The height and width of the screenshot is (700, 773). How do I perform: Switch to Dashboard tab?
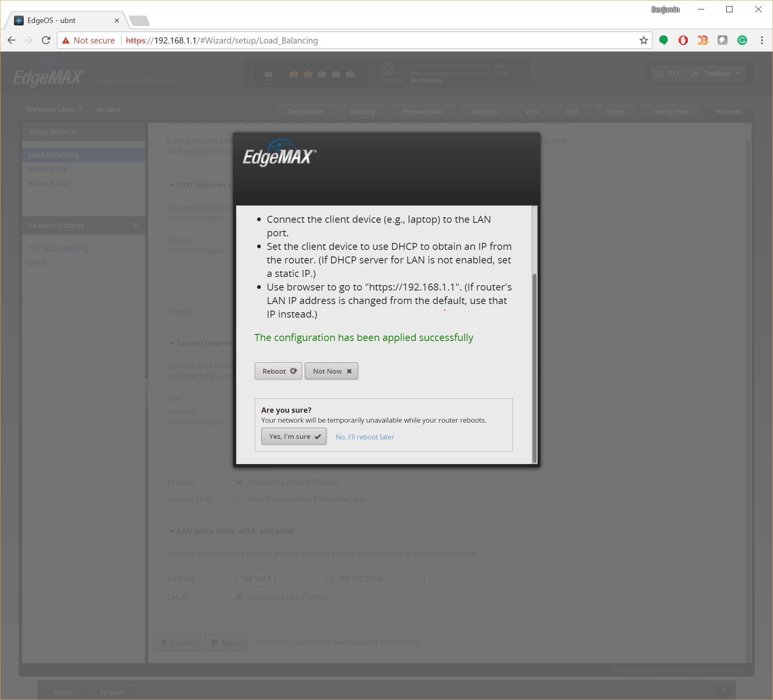(305, 112)
